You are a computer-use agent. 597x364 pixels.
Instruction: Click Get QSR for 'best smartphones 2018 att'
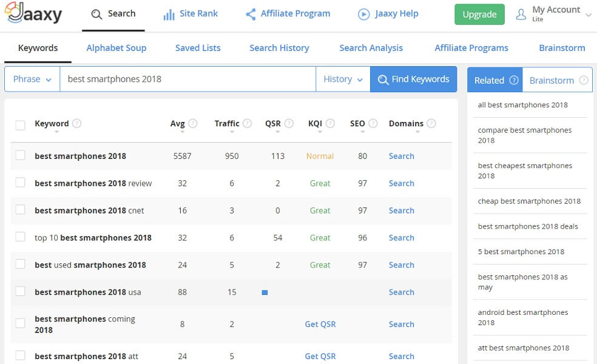(320, 356)
